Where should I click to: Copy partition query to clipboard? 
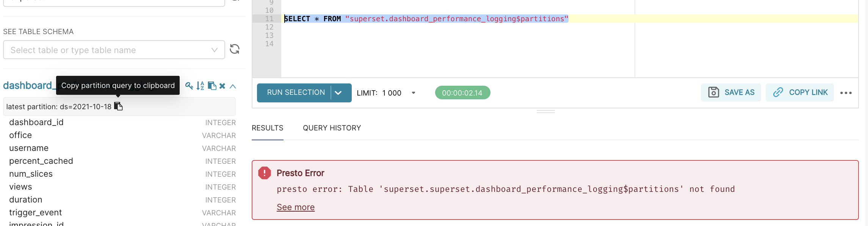click(119, 107)
